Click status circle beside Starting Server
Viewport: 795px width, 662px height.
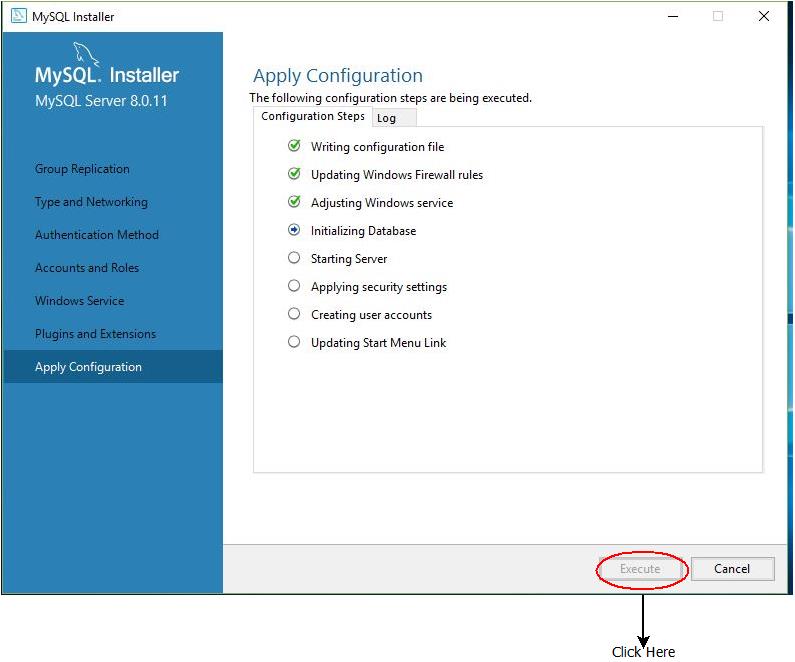tap(294, 258)
